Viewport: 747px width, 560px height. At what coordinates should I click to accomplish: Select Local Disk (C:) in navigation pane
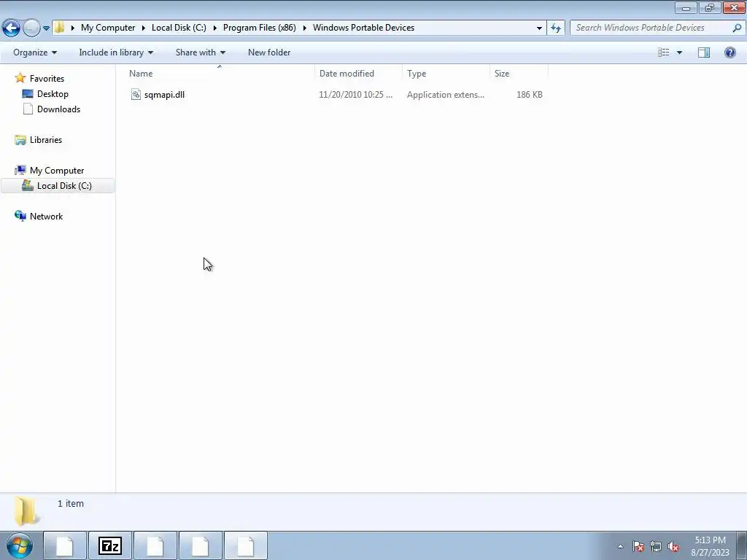pos(64,186)
